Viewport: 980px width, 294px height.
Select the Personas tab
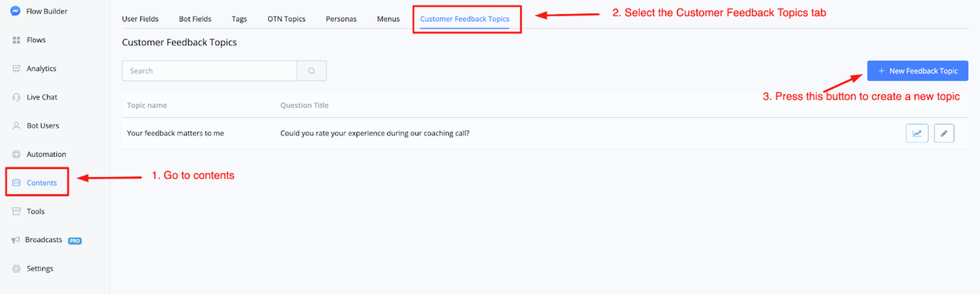tap(341, 19)
